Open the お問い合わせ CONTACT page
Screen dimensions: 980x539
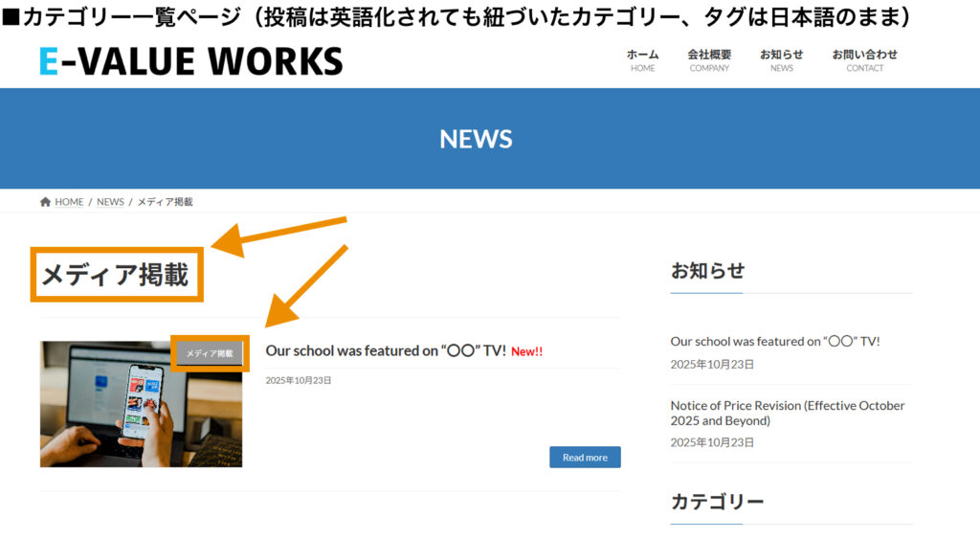(x=864, y=60)
